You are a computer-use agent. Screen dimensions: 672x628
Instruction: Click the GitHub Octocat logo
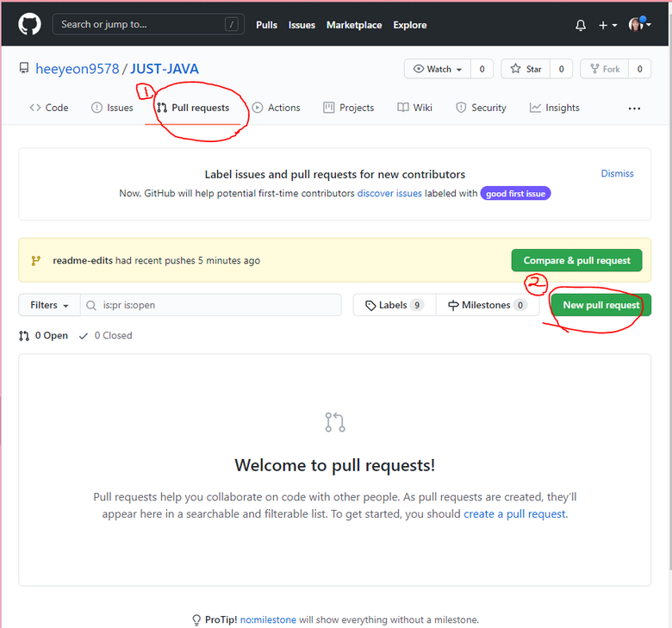pyautogui.click(x=29, y=24)
